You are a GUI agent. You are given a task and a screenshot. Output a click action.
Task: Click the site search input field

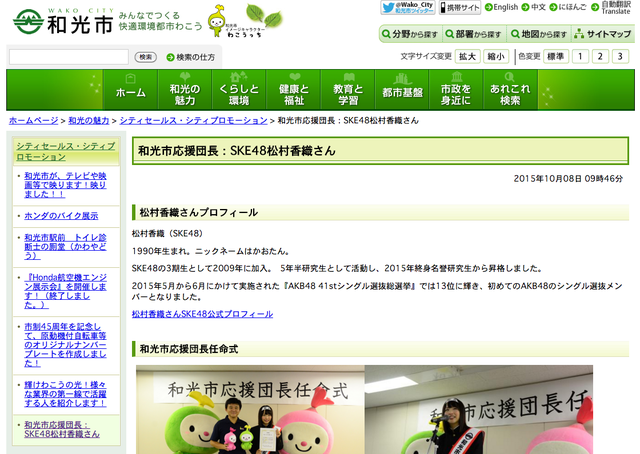[x=69, y=57]
